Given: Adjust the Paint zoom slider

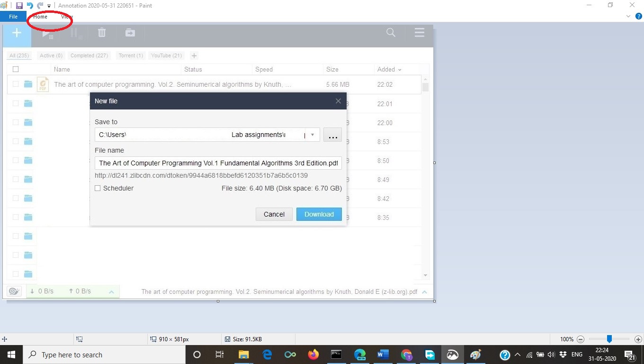Looking at the screenshot, I should (609, 339).
